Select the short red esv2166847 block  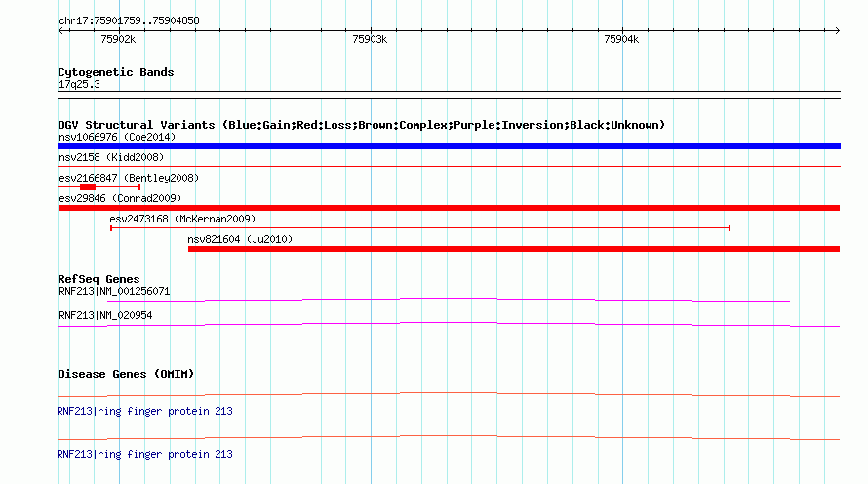click(x=88, y=187)
